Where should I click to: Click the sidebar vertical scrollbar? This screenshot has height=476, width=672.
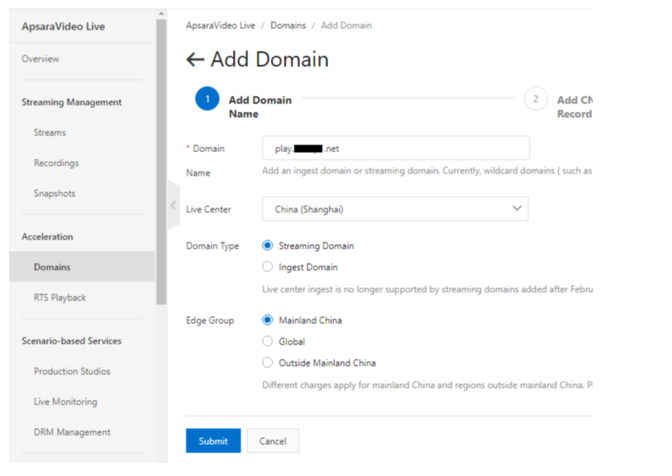161,160
